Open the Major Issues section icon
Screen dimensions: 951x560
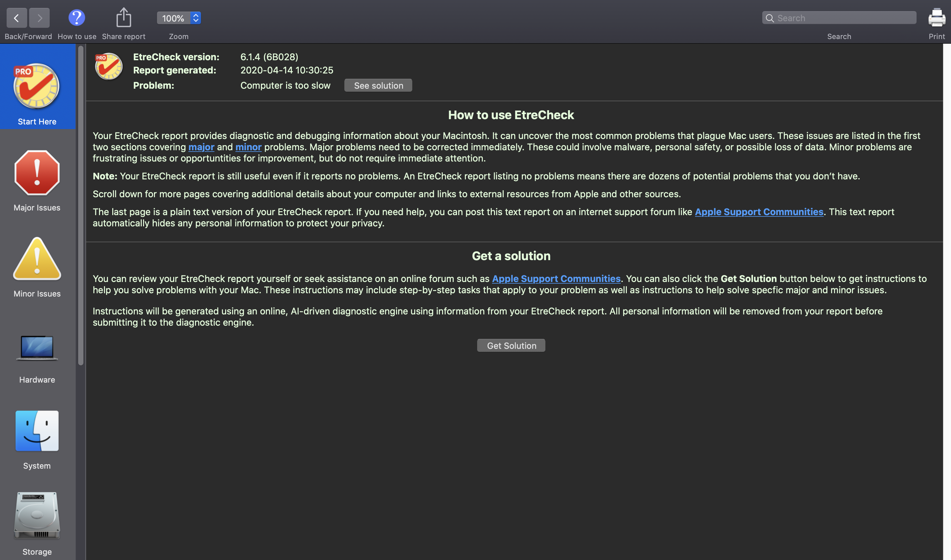[37, 173]
